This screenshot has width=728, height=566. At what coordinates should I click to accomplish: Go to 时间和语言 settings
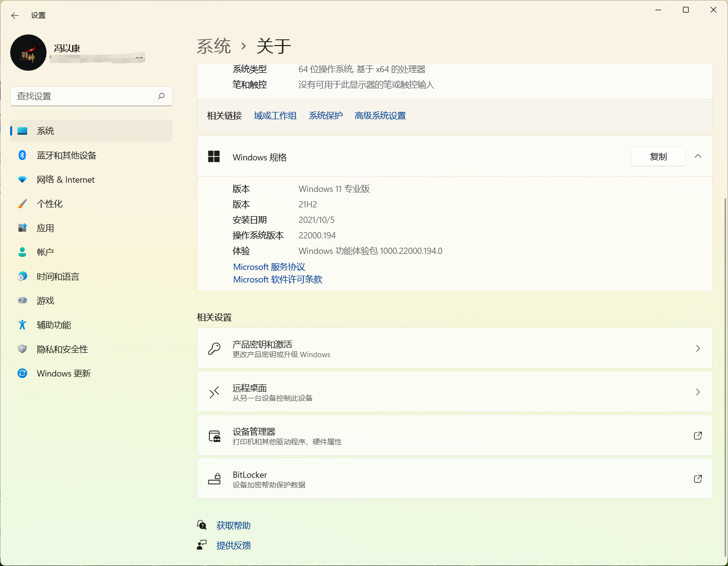pyautogui.click(x=91, y=276)
